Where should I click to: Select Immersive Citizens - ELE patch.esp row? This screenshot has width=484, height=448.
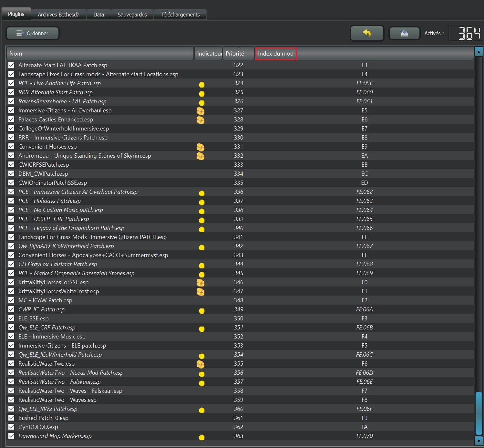click(240, 345)
